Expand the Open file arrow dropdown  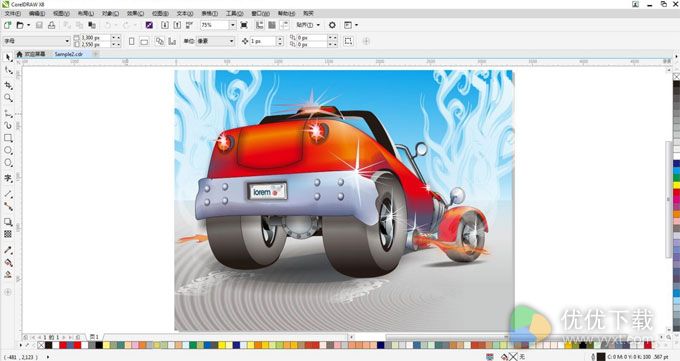click(x=29, y=25)
